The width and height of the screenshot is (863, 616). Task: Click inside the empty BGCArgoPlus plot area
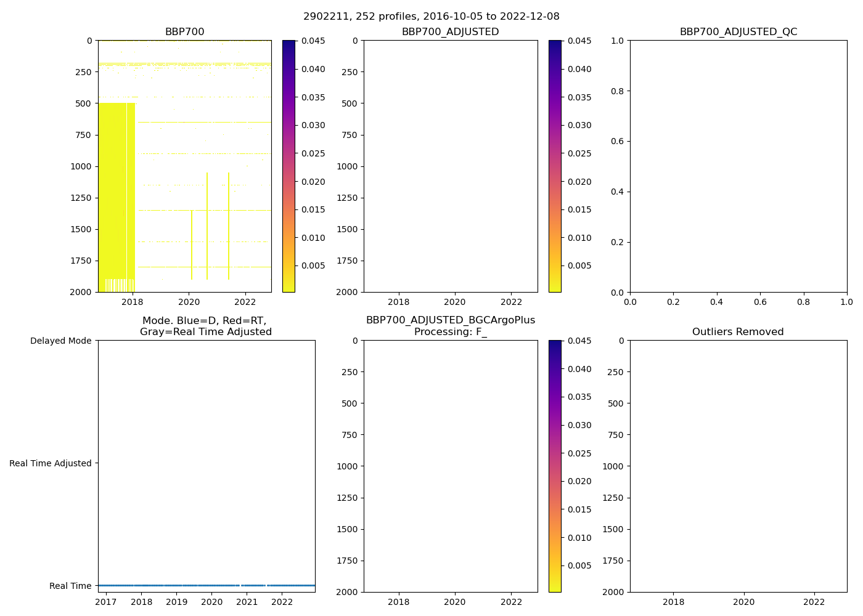click(450, 466)
